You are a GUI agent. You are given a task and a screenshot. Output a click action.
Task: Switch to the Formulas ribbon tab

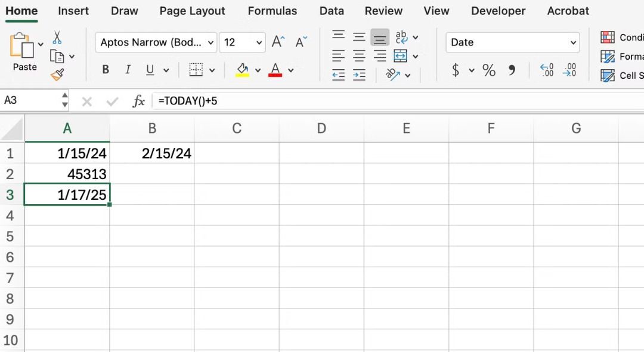pos(272,11)
